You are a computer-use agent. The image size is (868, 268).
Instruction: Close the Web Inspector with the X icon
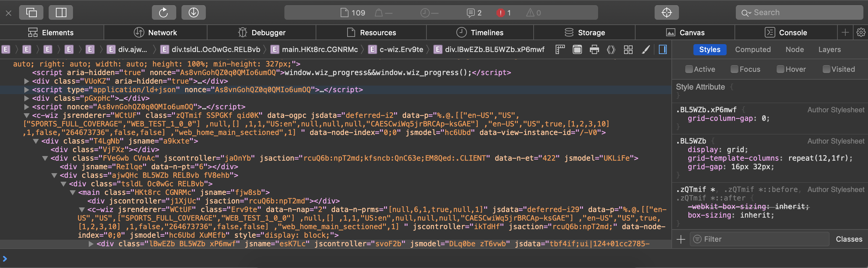point(9,13)
